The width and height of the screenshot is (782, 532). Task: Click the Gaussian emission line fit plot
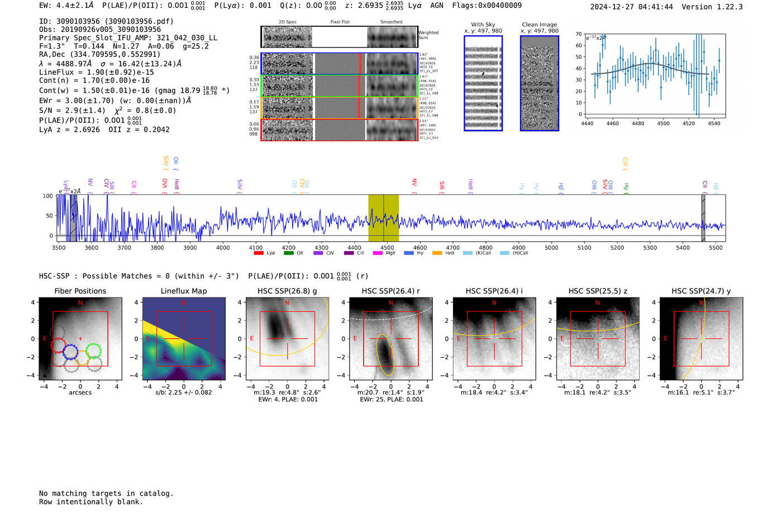(656, 76)
